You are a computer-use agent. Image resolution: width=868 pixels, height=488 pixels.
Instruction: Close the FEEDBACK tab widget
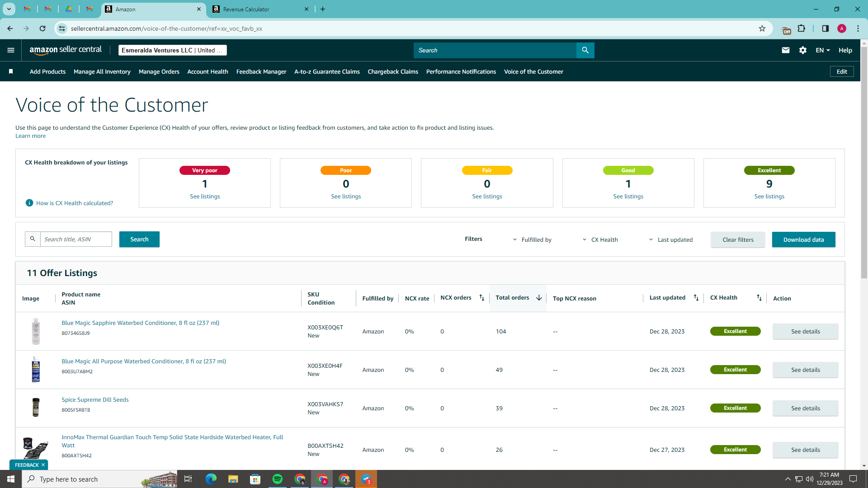coord(43,465)
